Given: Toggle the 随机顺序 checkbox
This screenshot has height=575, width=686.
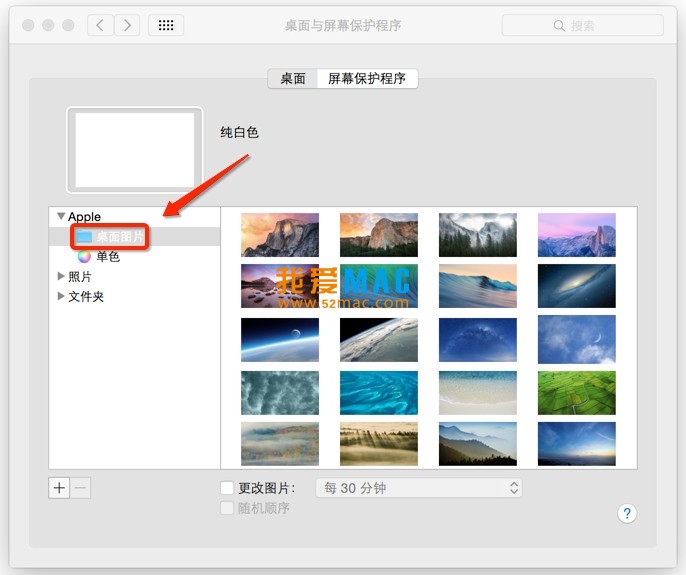Looking at the screenshot, I should coord(227,508).
